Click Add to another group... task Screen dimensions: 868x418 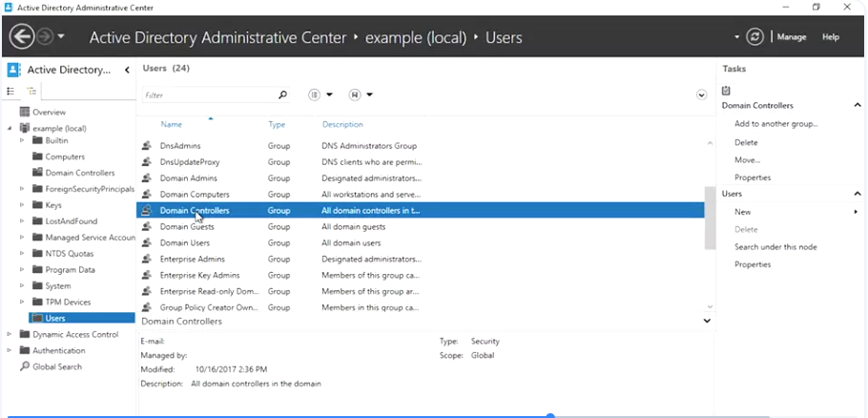pos(775,124)
